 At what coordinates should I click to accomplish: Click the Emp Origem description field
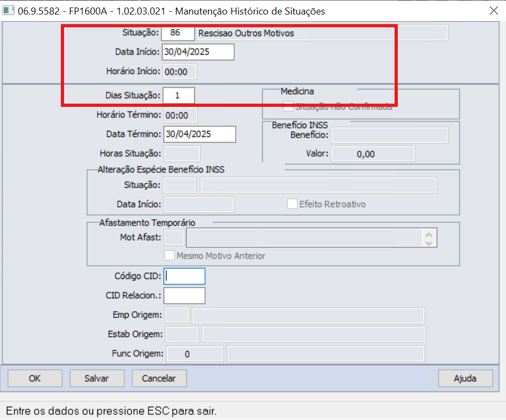[x=308, y=315]
